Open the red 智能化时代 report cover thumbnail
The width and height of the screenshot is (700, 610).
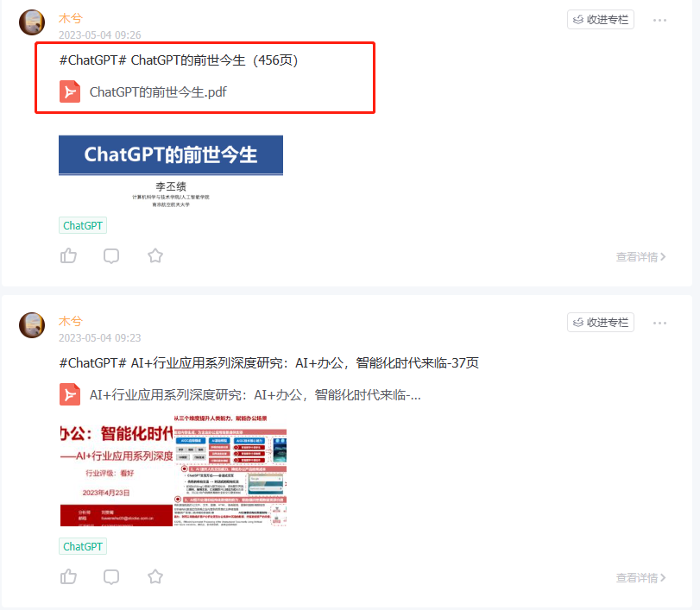pyautogui.click(x=116, y=470)
